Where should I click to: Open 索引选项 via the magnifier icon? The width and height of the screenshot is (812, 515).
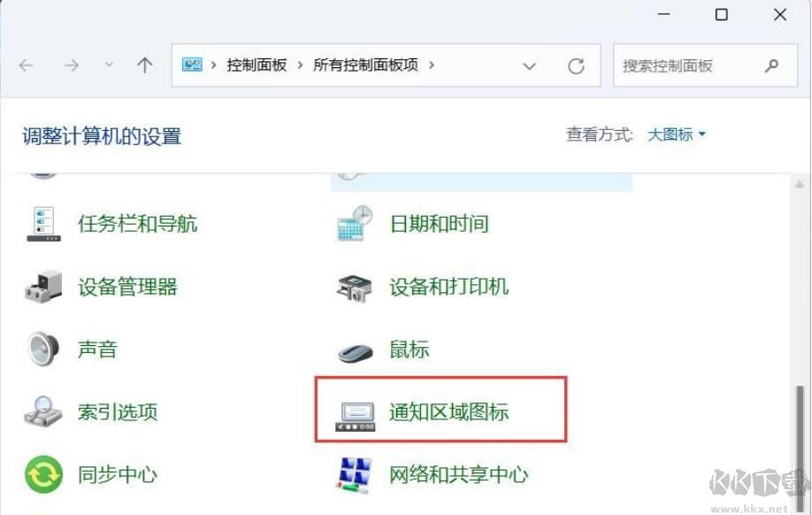(x=42, y=411)
